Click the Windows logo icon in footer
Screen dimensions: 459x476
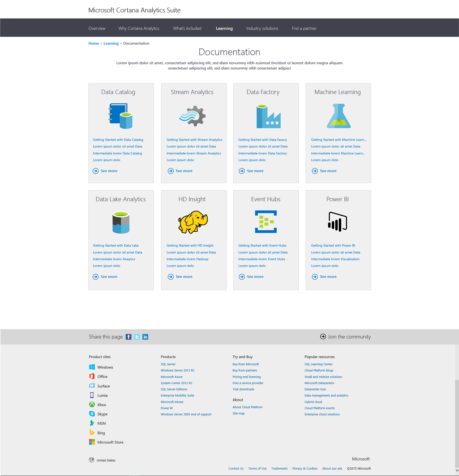(92, 367)
